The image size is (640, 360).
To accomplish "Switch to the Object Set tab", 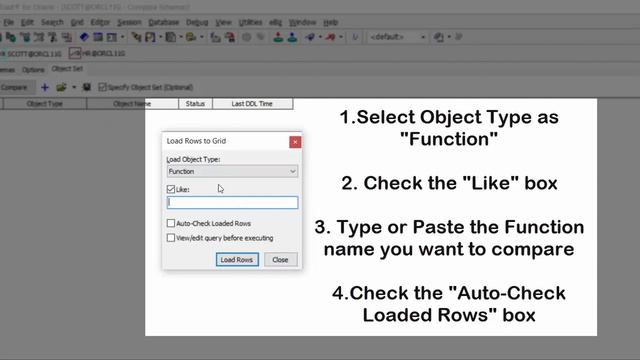I will tap(67, 69).
